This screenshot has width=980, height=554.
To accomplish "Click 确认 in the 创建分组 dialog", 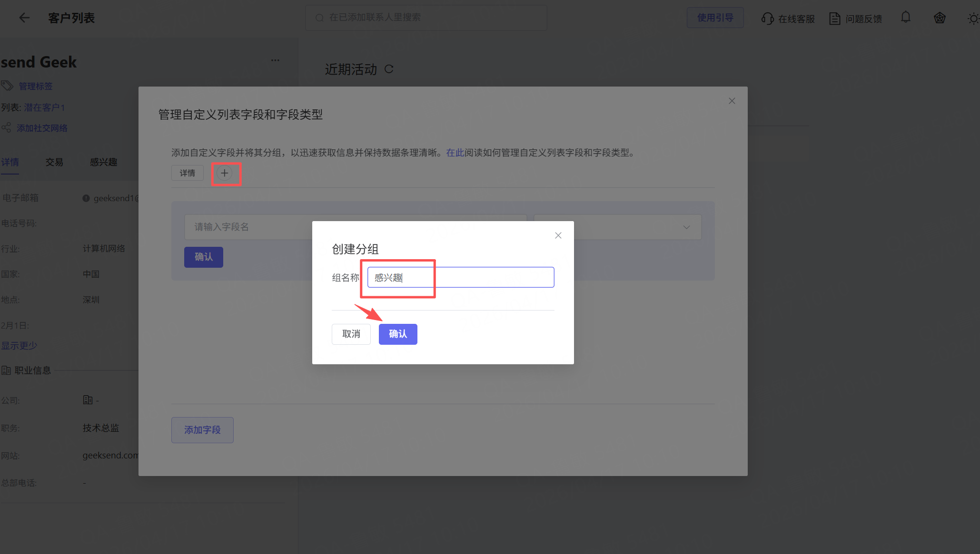I will pos(397,334).
